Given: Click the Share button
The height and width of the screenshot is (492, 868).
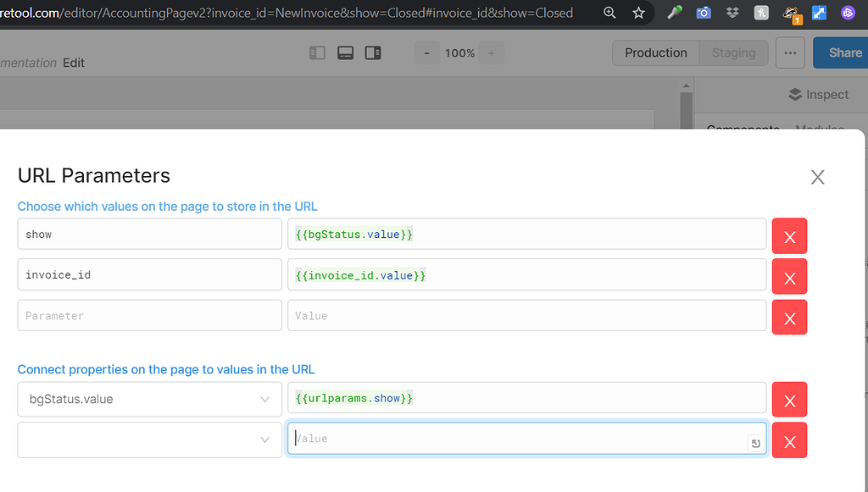Looking at the screenshot, I should coord(843,53).
